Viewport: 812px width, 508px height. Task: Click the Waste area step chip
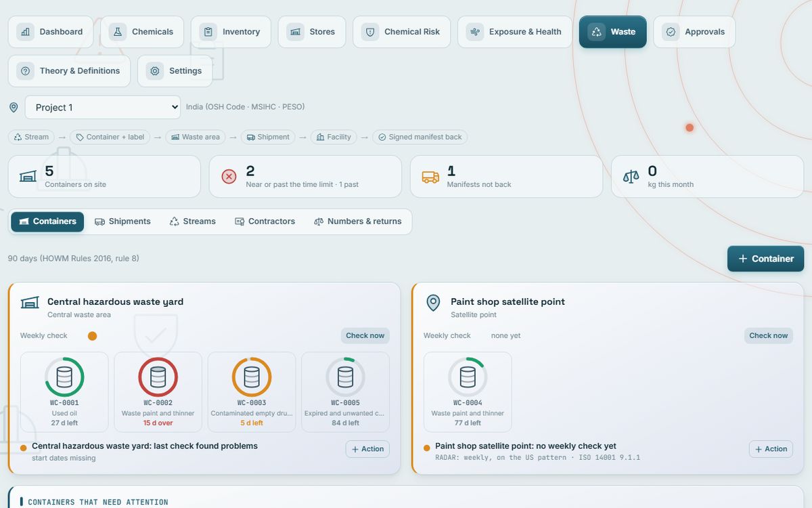point(195,137)
